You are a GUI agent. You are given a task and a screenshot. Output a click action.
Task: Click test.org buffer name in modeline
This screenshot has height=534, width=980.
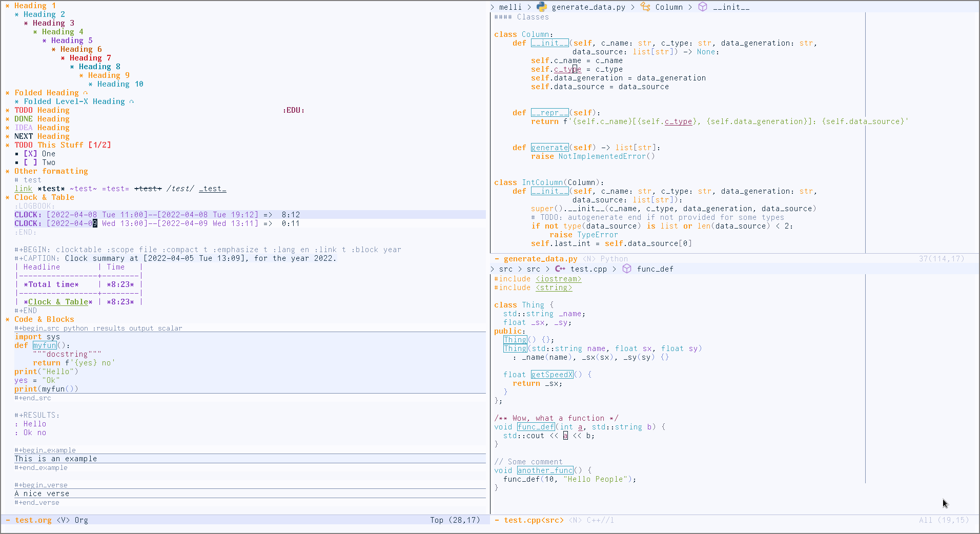pyautogui.click(x=33, y=520)
